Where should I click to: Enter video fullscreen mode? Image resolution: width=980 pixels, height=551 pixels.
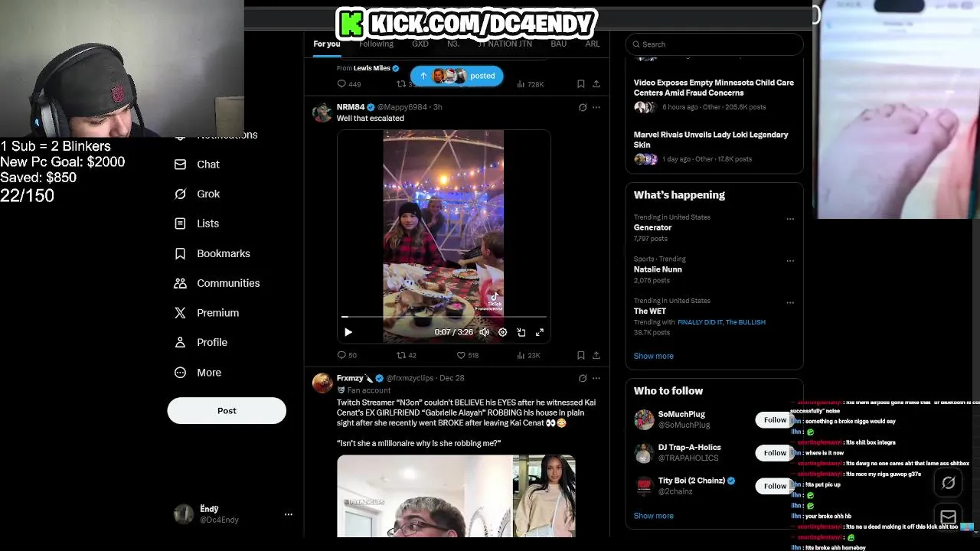(x=540, y=332)
